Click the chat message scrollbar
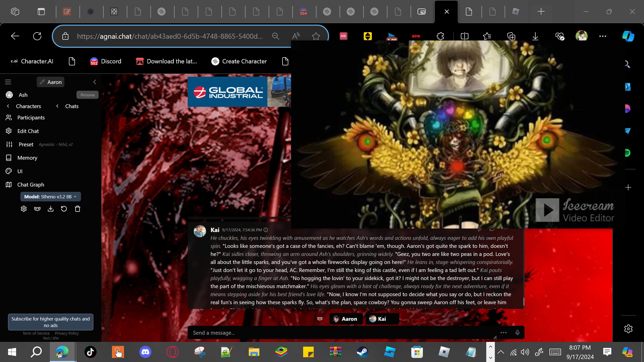This screenshot has width=644, height=362. tap(524, 301)
